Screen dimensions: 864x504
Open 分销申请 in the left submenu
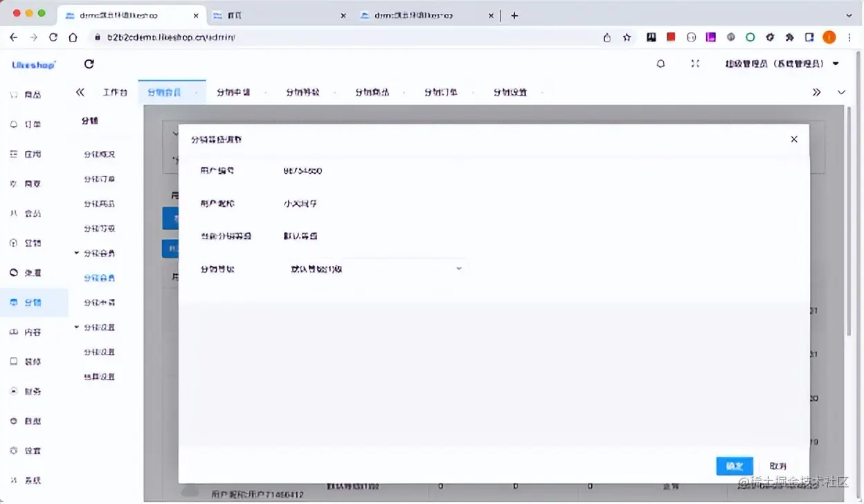click(99, 303)
